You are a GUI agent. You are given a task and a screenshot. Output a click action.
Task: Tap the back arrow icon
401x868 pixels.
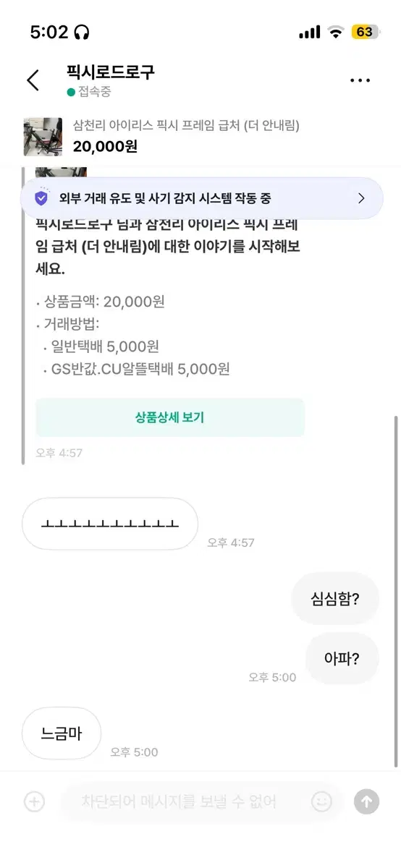[33, 80]
